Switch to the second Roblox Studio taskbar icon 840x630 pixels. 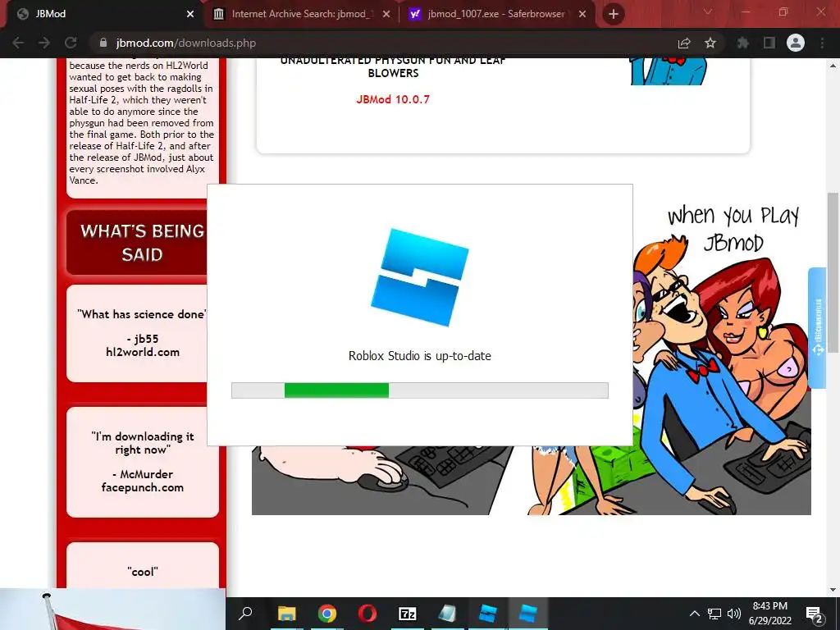point(527,614)
